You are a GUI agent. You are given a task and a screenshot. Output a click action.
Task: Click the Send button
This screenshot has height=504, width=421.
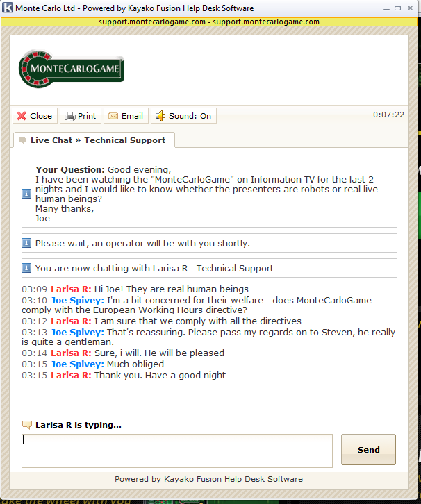click(368, 449)
